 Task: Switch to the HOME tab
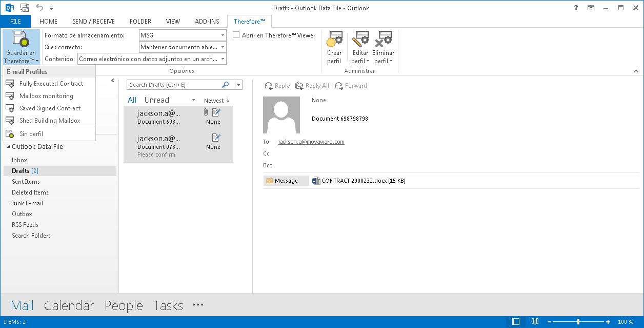pyautogui.click(x=48, y=22)
